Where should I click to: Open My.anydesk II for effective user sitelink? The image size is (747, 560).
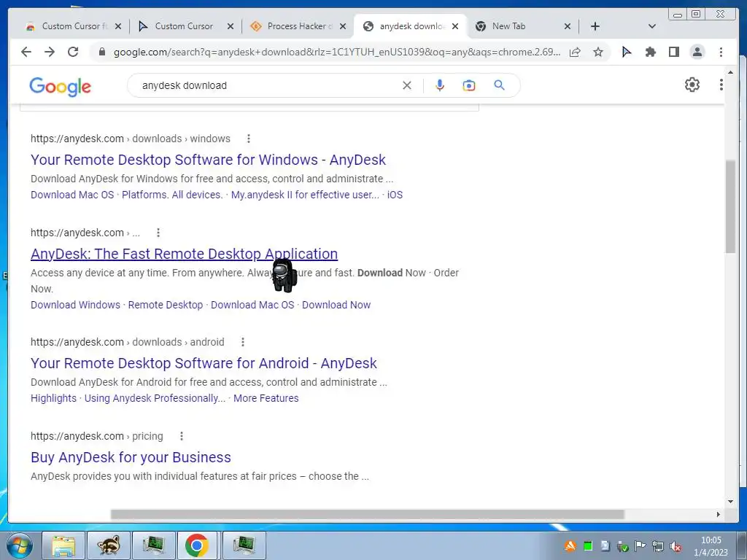[306, 195]
